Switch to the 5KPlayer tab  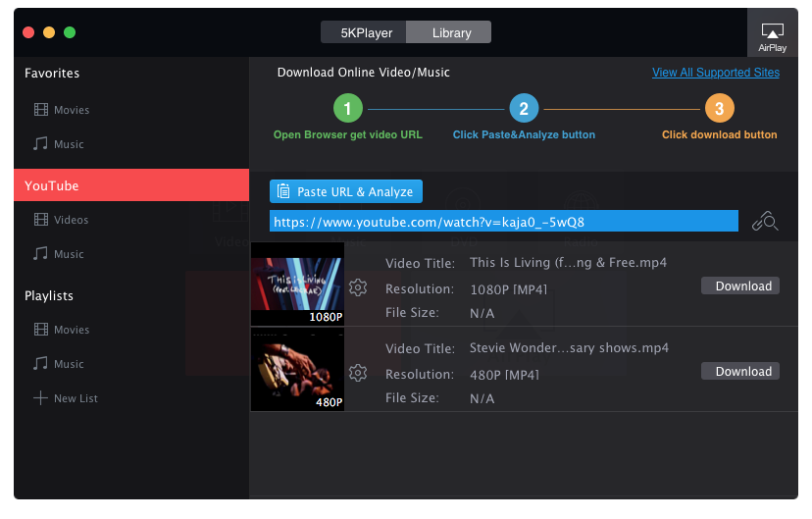coord(364,32)
